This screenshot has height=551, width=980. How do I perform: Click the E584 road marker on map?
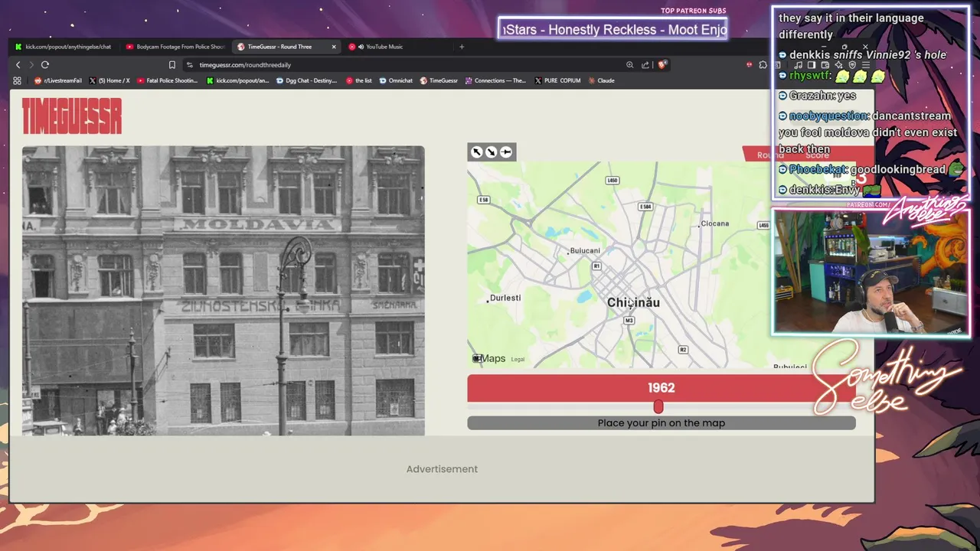(646, 207)
